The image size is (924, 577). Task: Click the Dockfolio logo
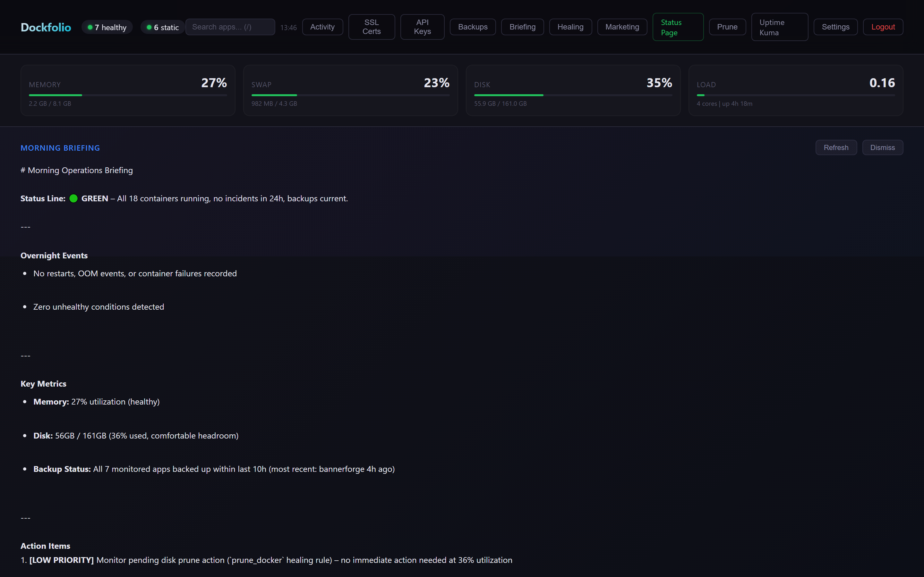pyautogui.click(x=46, y=27)
